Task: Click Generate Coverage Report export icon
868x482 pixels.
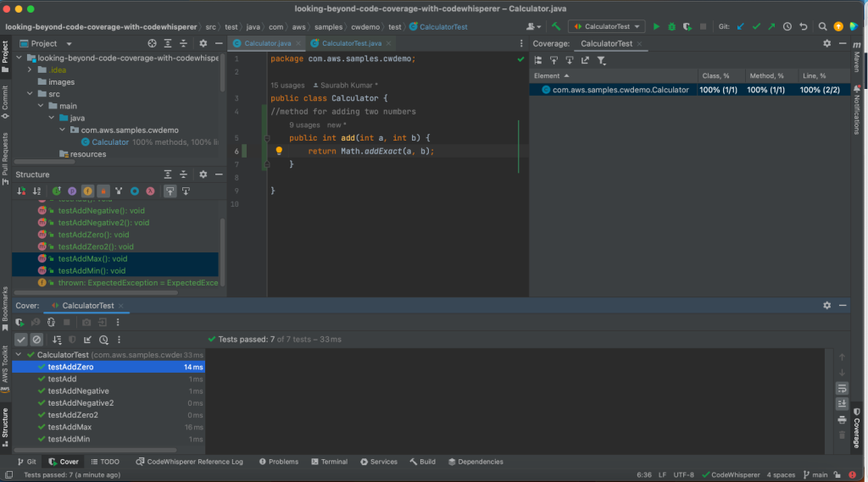Action: (585, 60)
